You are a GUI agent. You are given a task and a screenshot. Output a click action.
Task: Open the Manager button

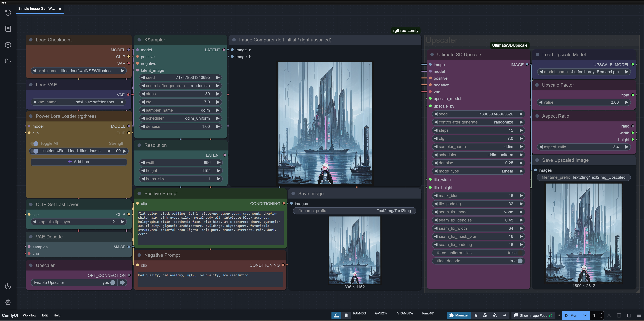click(x=459, y=315)
